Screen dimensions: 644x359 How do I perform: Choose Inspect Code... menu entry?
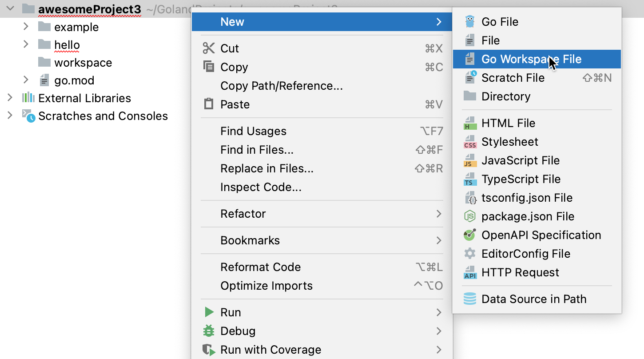322,187
